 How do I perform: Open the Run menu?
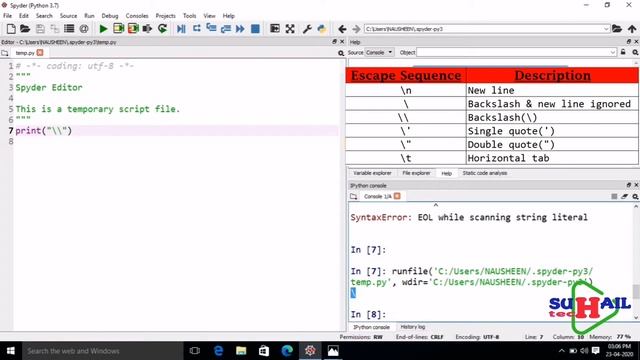89,16
